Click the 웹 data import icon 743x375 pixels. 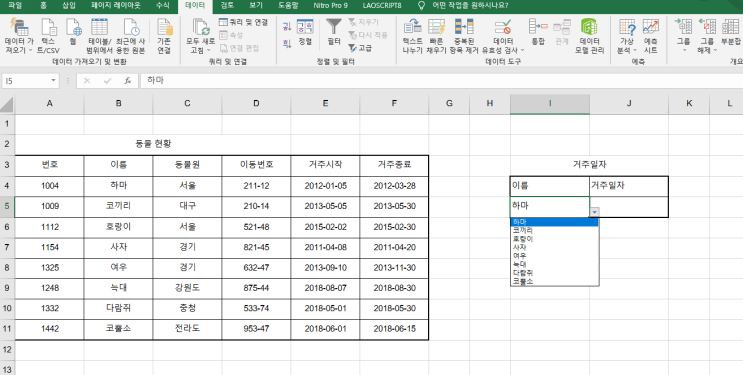[73, 27]
